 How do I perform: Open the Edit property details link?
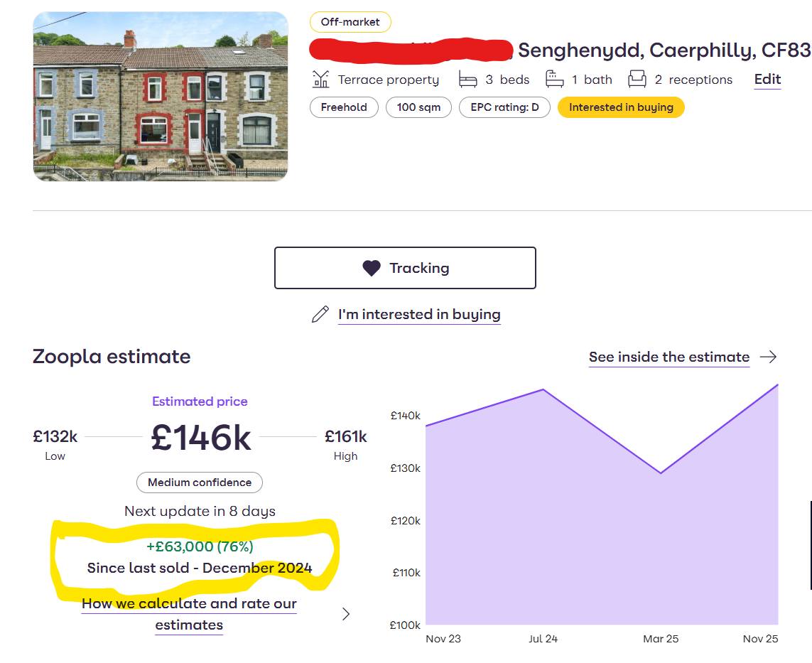click(767, 79)
